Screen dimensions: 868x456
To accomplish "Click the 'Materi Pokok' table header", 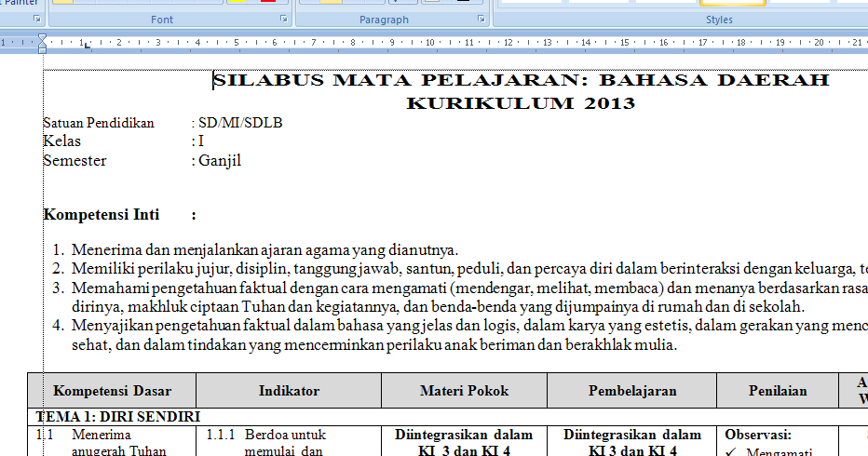I will click(464, 391).
